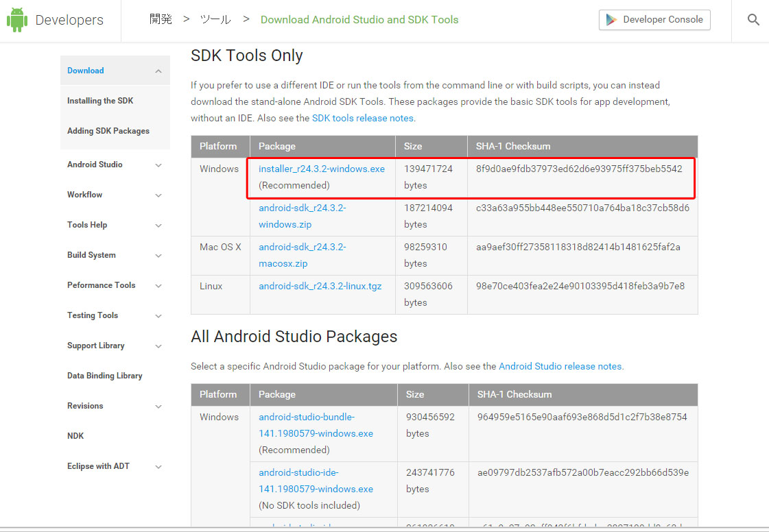The image size is (769, 532).
Task: Open the Workflow sidebar item
Action: pyautogui.click(x=85, y=195)
